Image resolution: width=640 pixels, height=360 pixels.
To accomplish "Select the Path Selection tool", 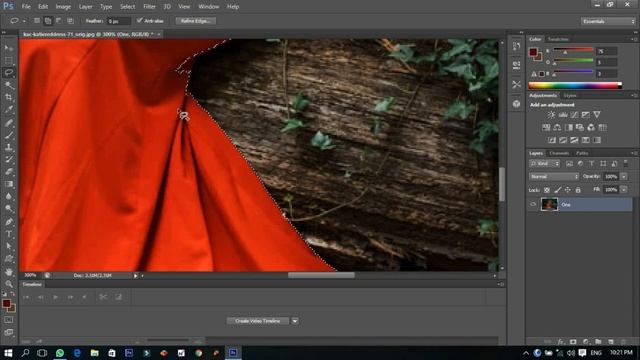I will click(x=9, y=246).
